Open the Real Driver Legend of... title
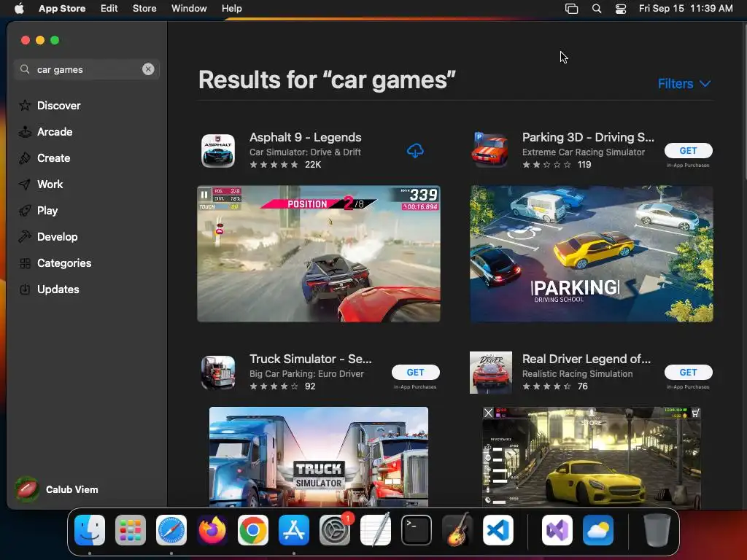Screen dimensions: 747x560 point(587,359)
